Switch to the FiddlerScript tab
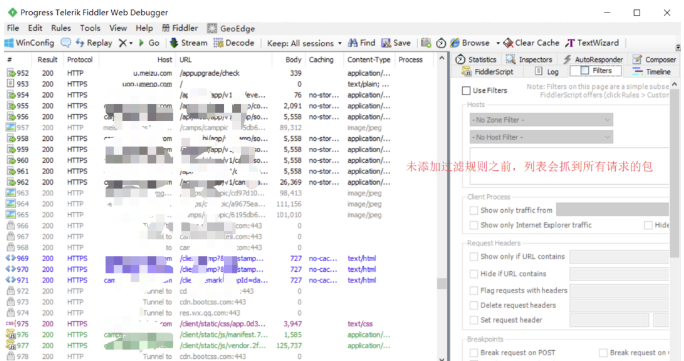 [487, 72]
